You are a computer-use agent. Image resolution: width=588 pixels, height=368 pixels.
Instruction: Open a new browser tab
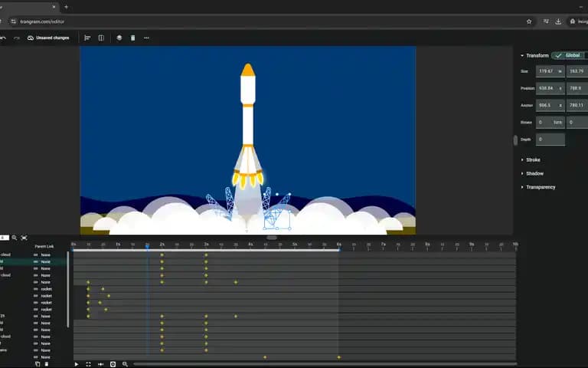click(66, 7)
